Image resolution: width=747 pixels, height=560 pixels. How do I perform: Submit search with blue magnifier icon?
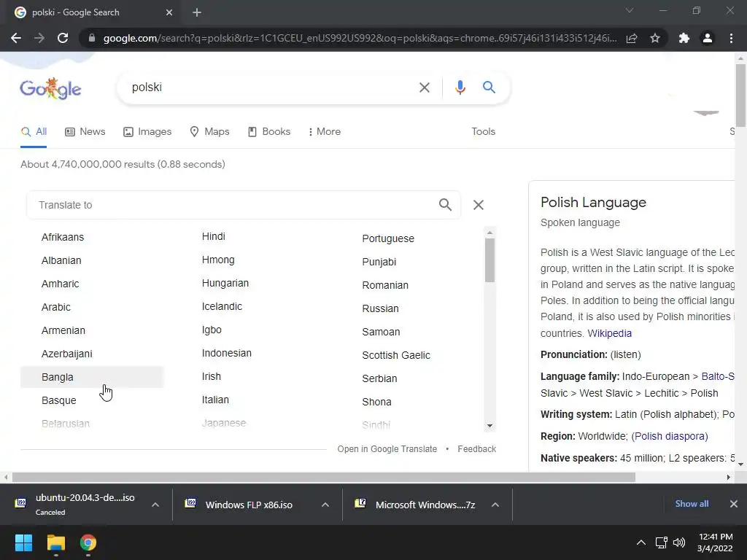(489, 87)
